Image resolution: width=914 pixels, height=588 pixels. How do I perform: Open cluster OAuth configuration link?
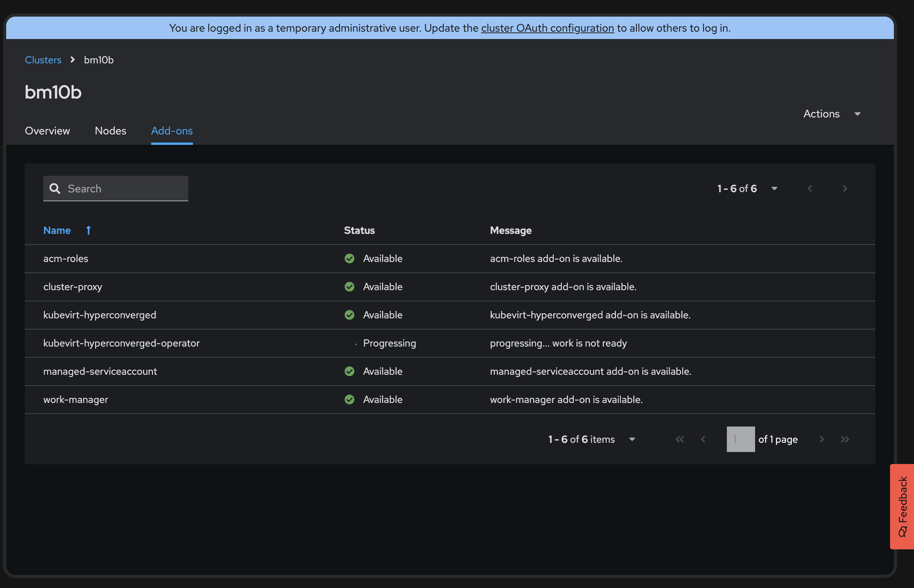click(x=547, y=28)
